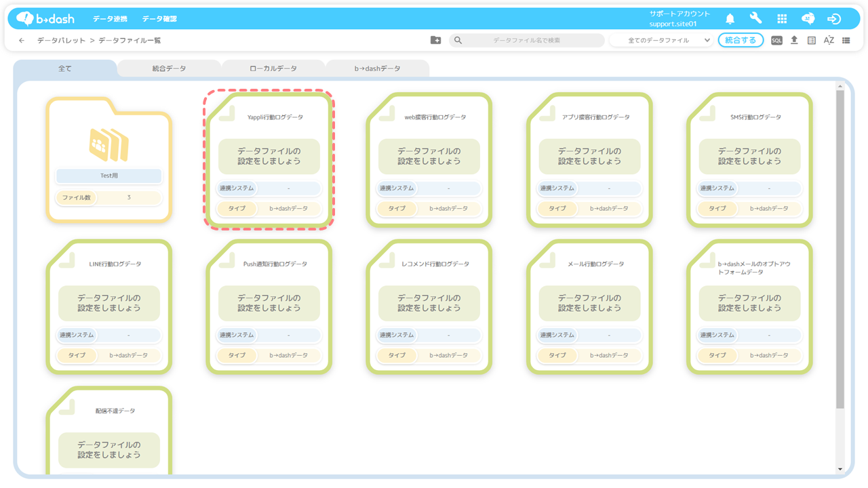Open the apps grid menu
868x488 pixels.
point(782,19)
